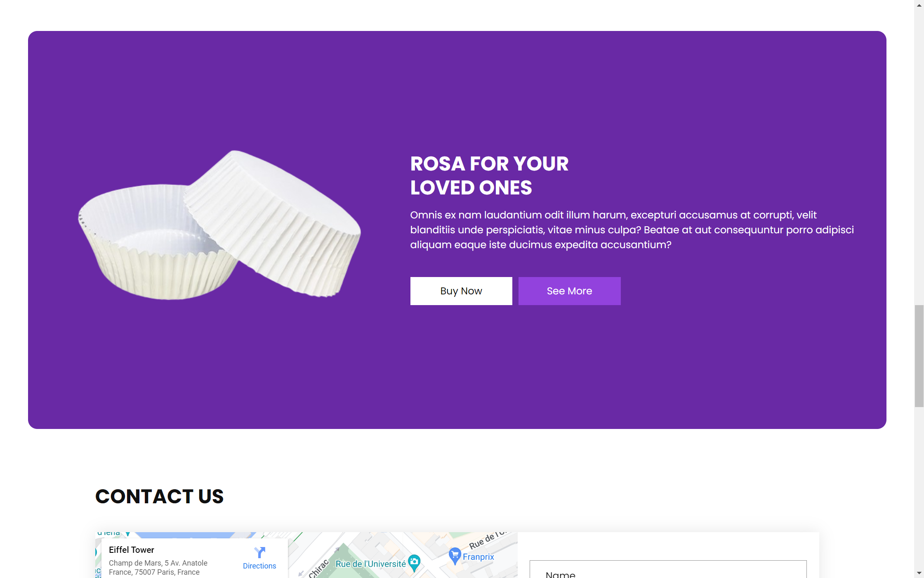
Task: Open the Directions text link
Action: tap(259, 566)
